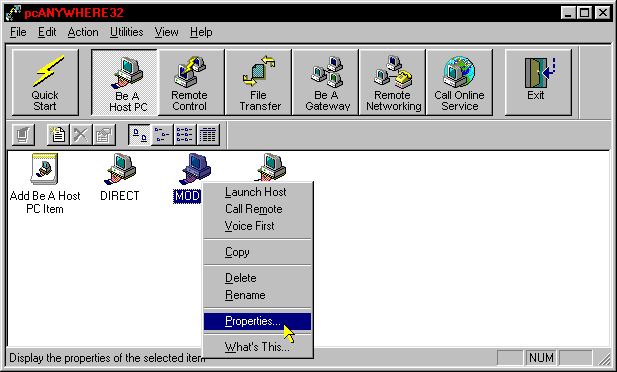This screenshot has height=372, width=617.
Task: Click the delete X toolbar icon
Action: tap(81, 135)
